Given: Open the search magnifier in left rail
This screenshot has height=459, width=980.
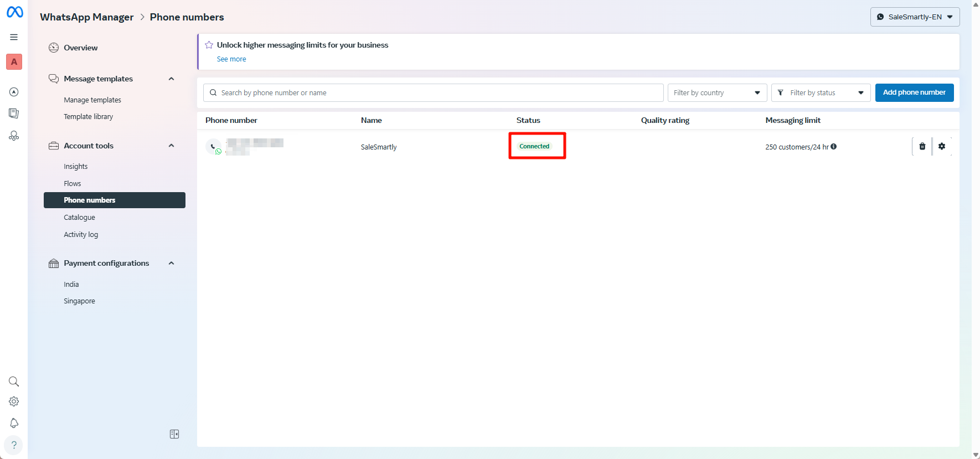Looking at the screenshot, I should point(14,381).
